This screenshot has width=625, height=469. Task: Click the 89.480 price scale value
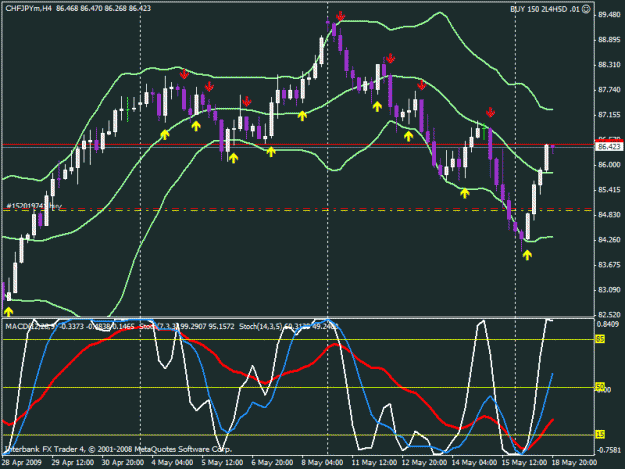click(x=609, y=15)
